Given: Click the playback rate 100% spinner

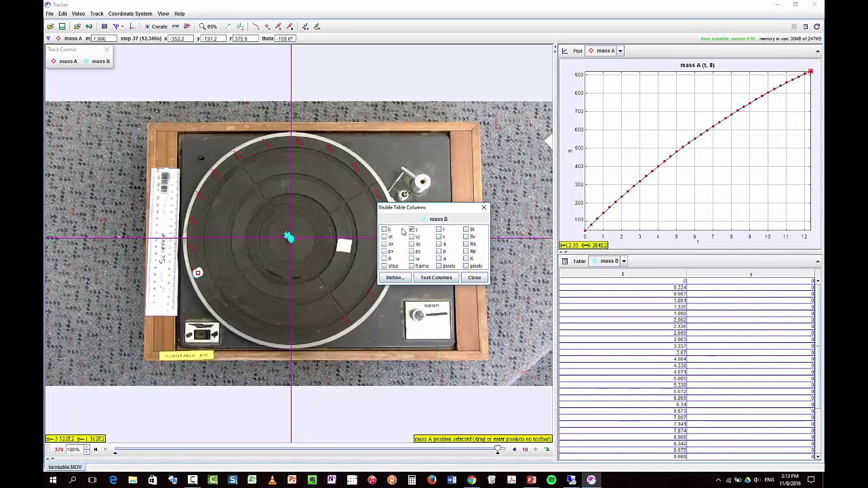Looking at the screenshot, I should pyautogui.click(x=77, y=449).
